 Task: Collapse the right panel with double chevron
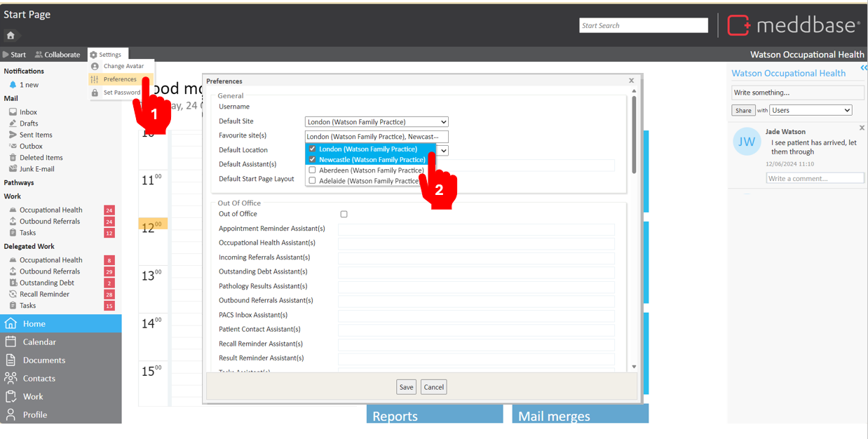click(863, 68)
